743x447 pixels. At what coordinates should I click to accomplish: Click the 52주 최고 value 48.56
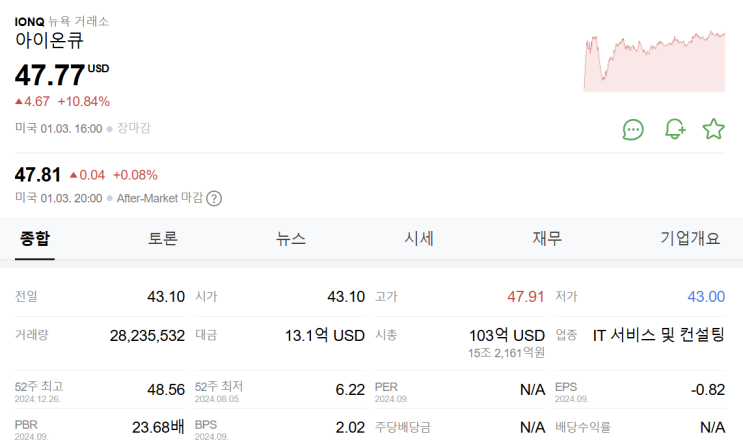(x=165, y=389)
